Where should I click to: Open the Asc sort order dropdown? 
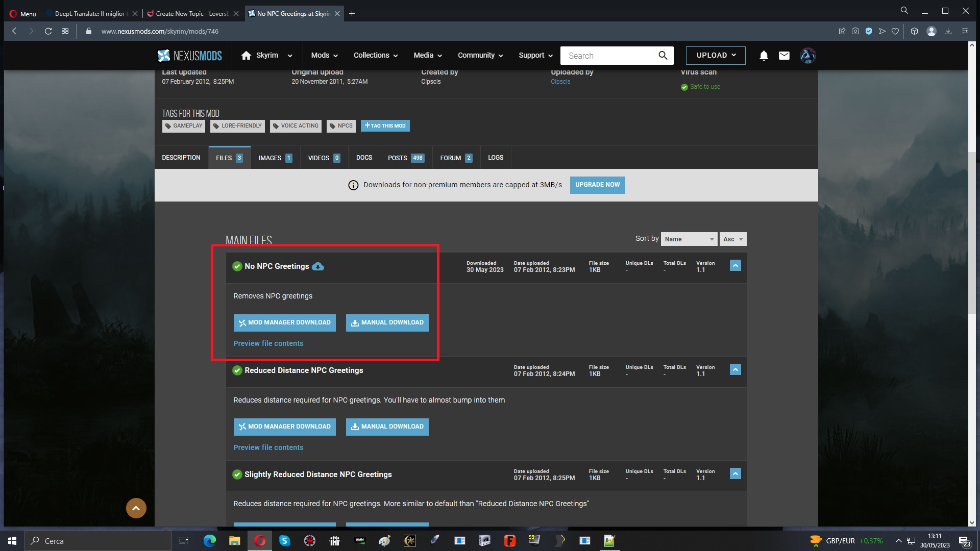[732, 239]
